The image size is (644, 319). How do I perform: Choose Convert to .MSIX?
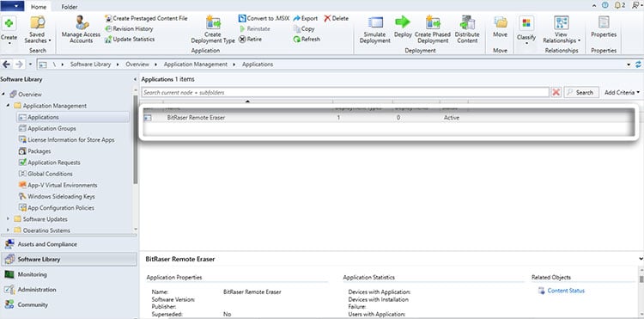[x=264, y=19]
